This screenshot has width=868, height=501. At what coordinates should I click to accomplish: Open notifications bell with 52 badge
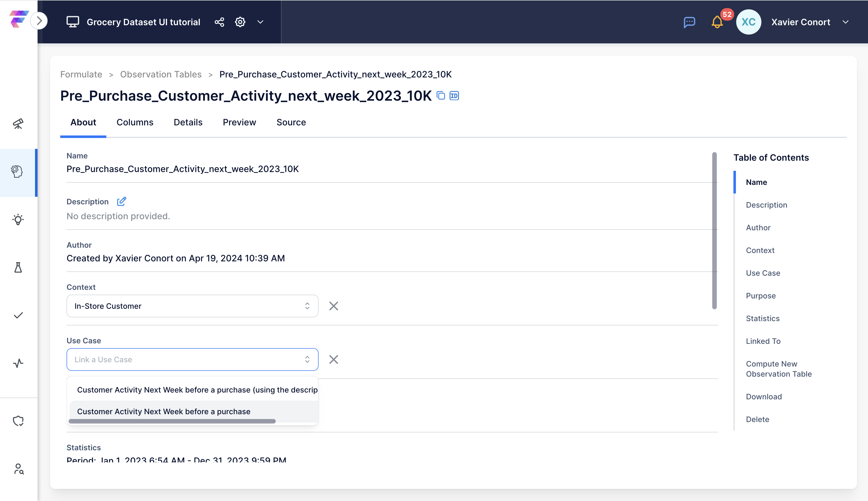coord(717,22)
